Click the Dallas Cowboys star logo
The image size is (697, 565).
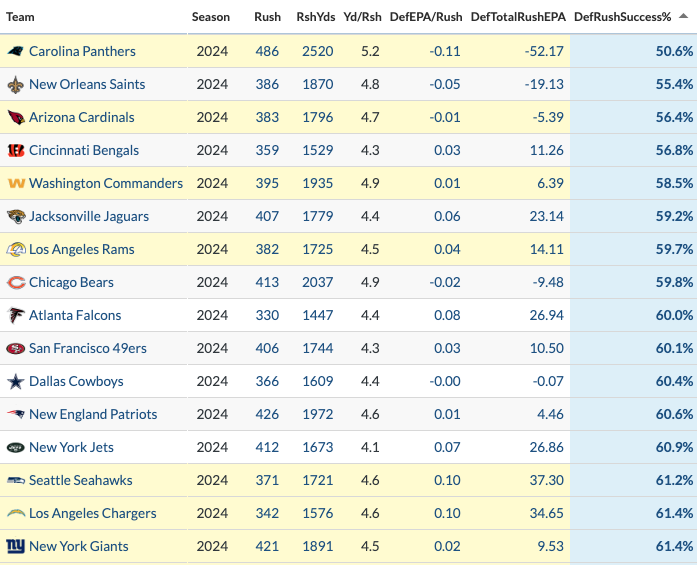16,381
